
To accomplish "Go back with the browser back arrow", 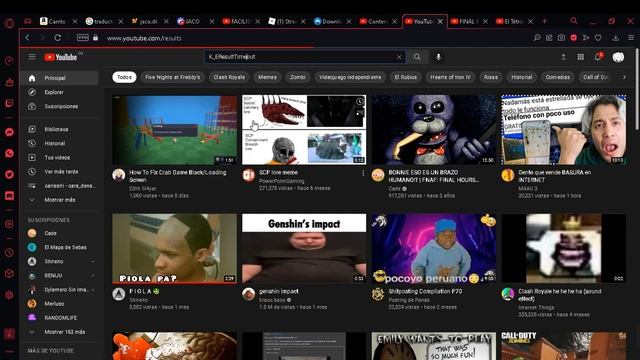I will [27, 38].
